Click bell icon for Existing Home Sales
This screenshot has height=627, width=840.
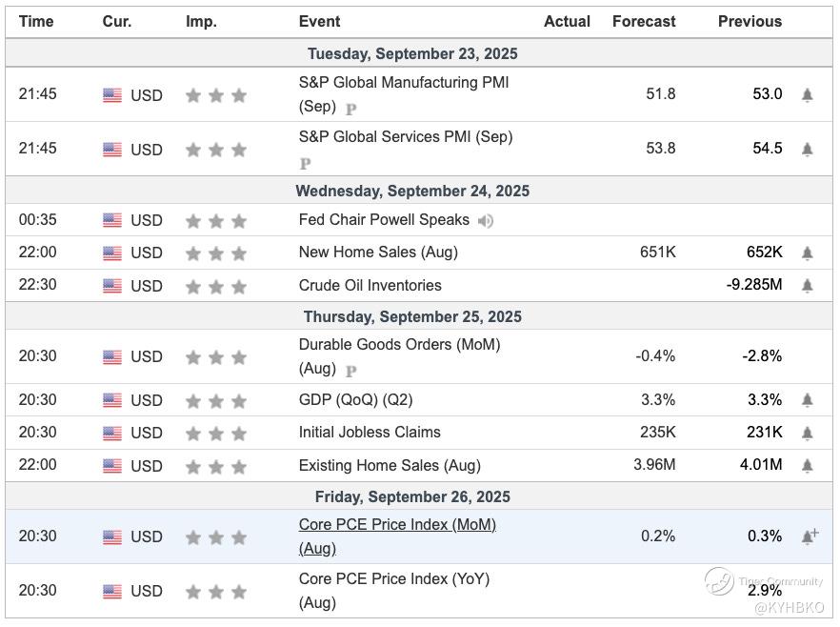[807, 465]
